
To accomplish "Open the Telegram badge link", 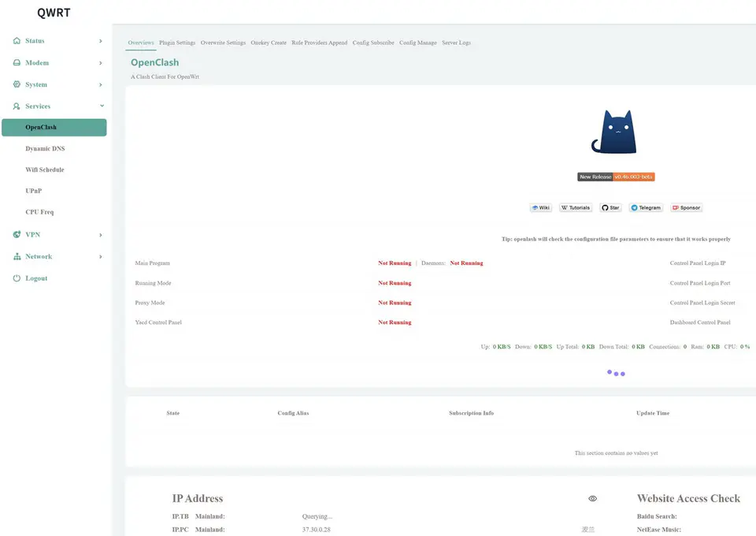I will pyautogui.click(x=646, y=208).
